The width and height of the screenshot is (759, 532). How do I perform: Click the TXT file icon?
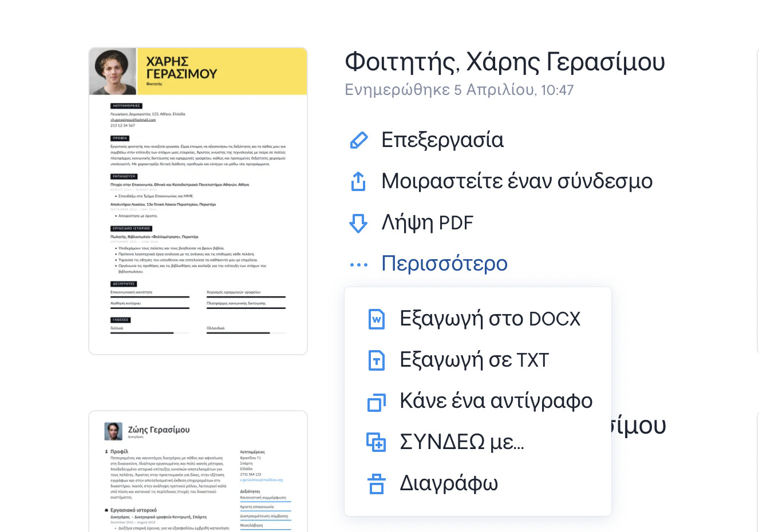click(376, 360)
